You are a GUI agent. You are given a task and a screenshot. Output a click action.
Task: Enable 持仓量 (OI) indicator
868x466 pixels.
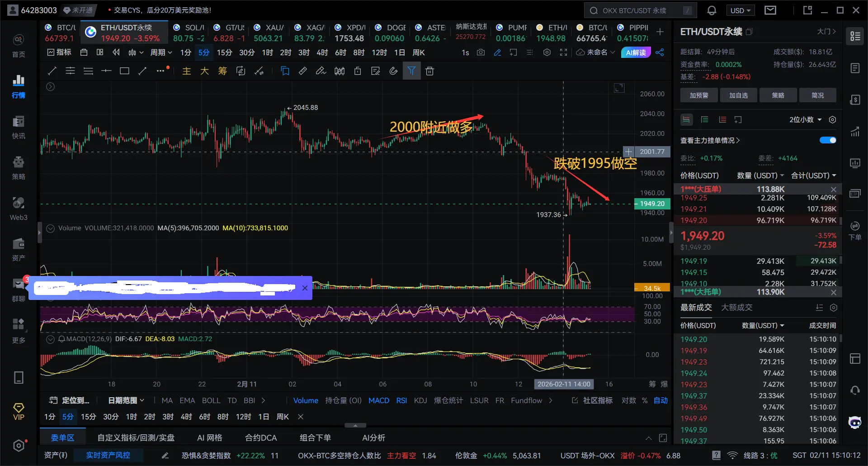(x=343, y=400)
